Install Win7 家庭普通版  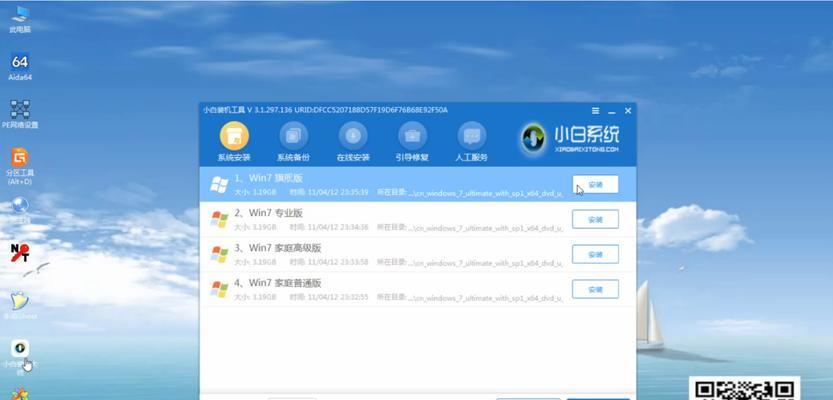point(596,289)
